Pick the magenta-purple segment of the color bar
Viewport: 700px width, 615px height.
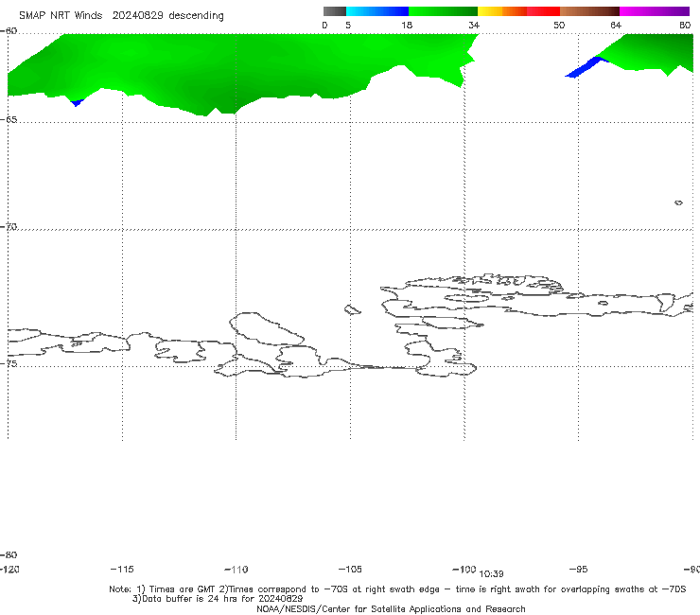pos(655,11)
